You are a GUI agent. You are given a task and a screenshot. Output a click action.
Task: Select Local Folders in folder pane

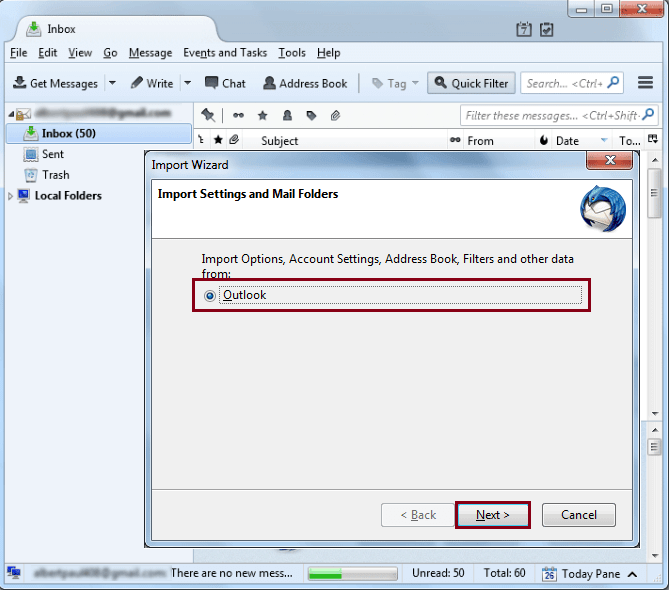68,196
